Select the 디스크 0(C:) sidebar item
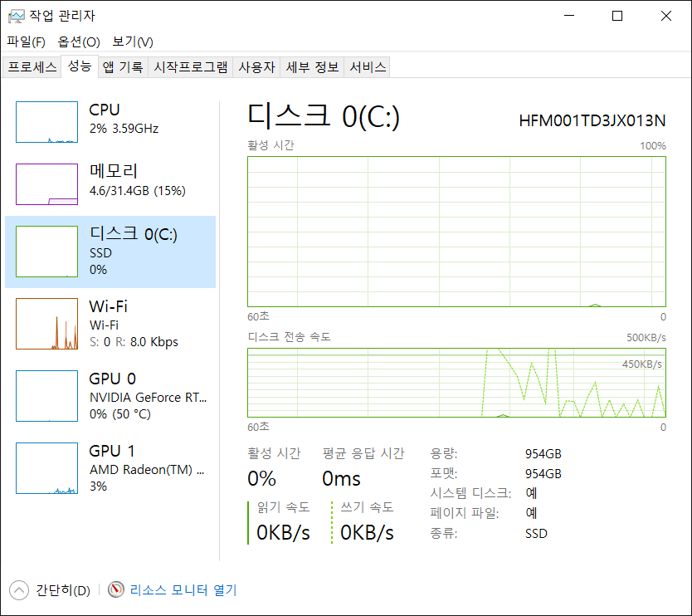 [110, 252]
